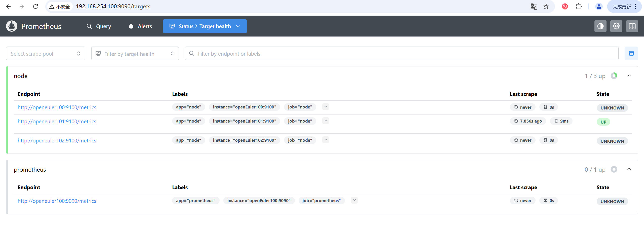
Task: Open the documentation book icon
Action: 632,26
